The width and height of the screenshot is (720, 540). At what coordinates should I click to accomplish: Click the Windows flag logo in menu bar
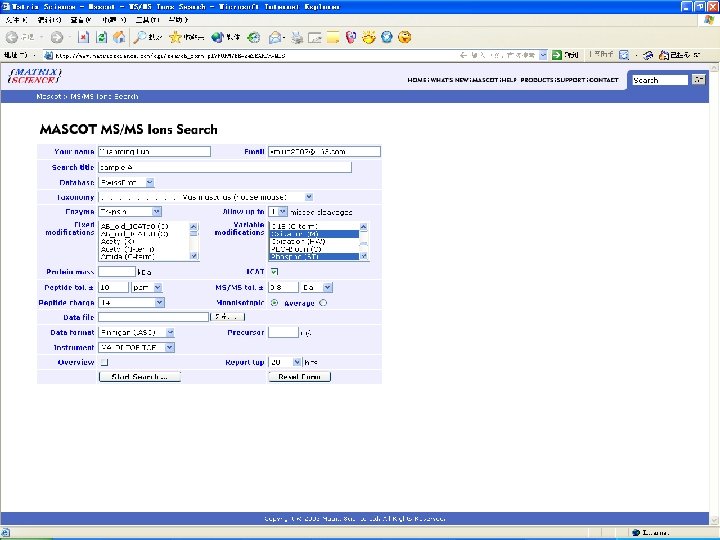coord(709,20)
